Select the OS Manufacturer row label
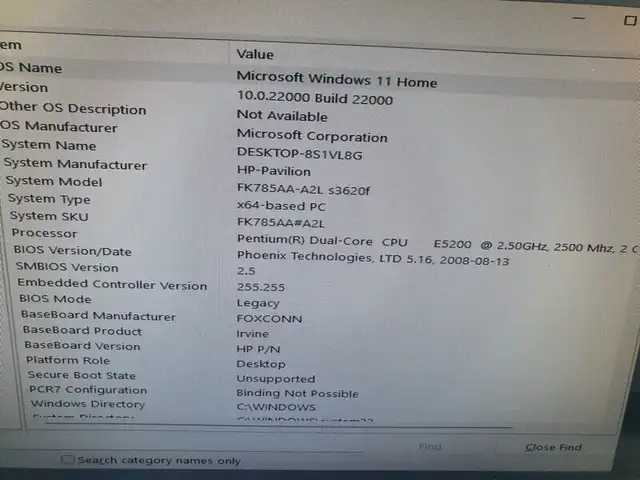The height and width of the screenshot is (480, 640). coord(58,127)
